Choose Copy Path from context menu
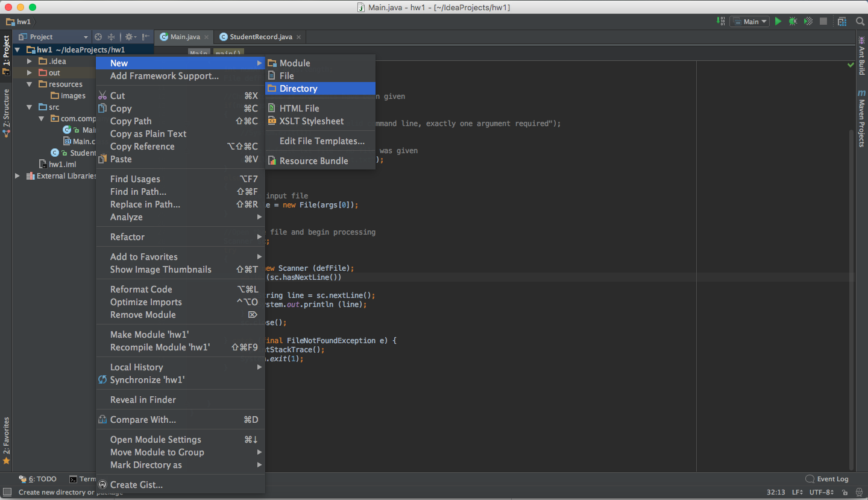Image resolution: width=868 pixels, height=500 pixels. pyautogui.click(x=180, y=121)
